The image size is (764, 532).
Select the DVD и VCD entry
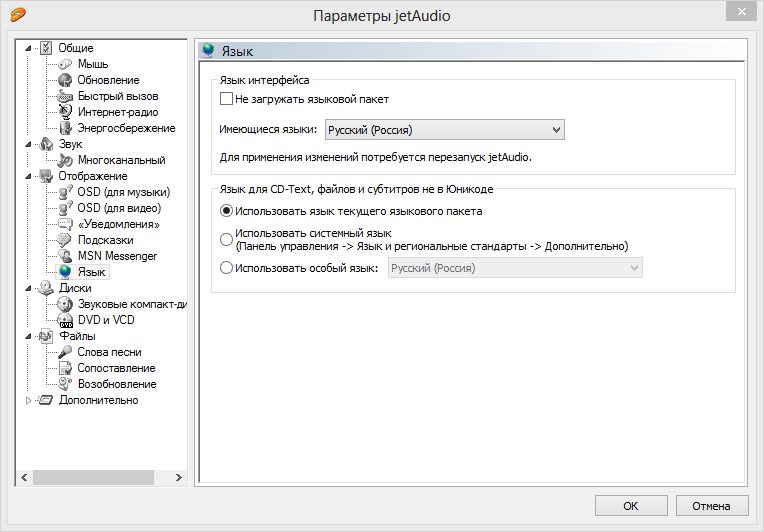106,320
